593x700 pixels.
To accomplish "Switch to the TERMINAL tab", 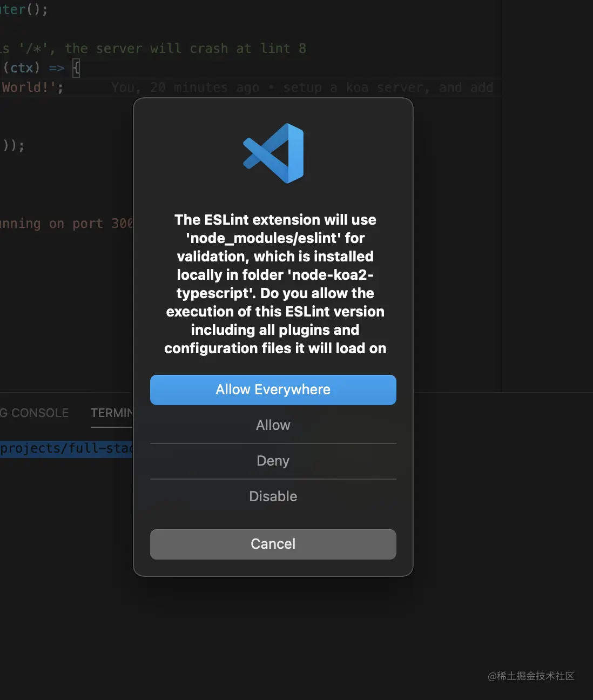I will pos(111,413).
